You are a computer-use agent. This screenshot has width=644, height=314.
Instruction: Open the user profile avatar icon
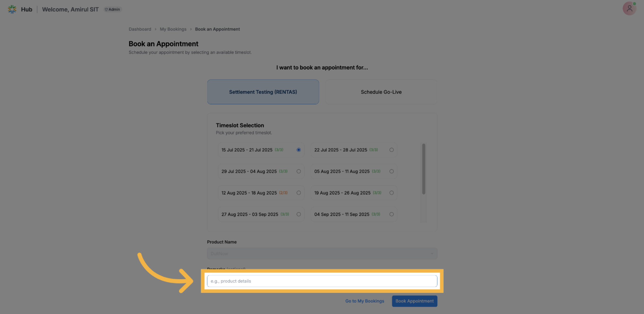pos(629,9)
